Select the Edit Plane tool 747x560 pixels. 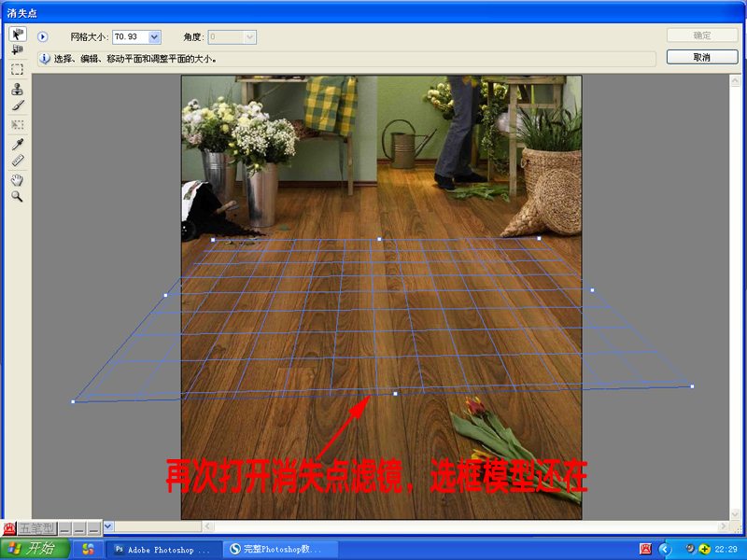[x=17, y=35]
